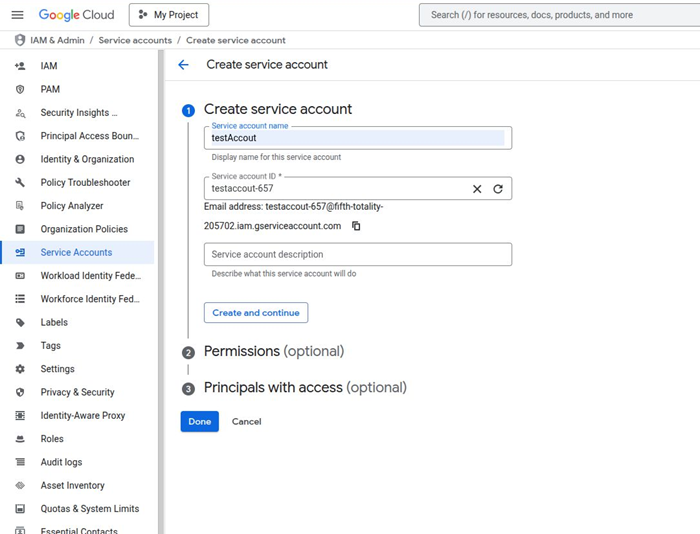Open the My Project selector
The width and height of the screenshot is (700, 534).
(x=169, y=15)
